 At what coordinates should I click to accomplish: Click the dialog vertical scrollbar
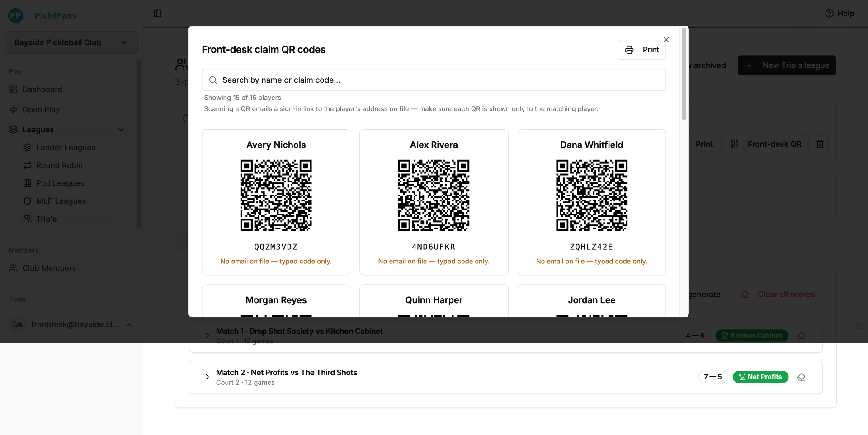point(684,75)
